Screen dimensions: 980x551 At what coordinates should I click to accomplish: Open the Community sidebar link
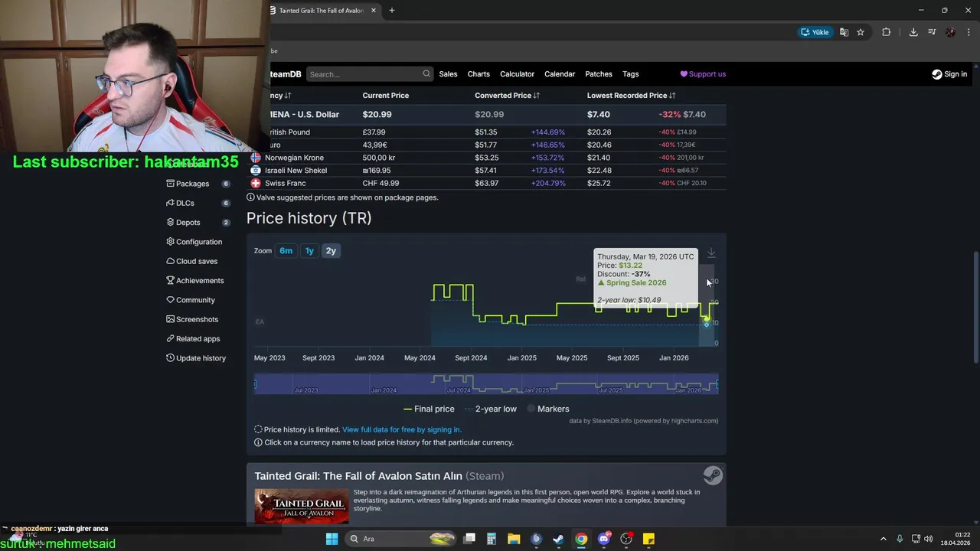pos(191,300)
